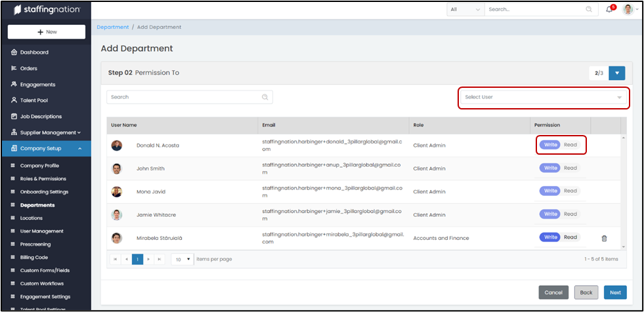Viewport: 644px width, 312px height.
Task: Select Departments submenu item
Action: click(37, 205)
